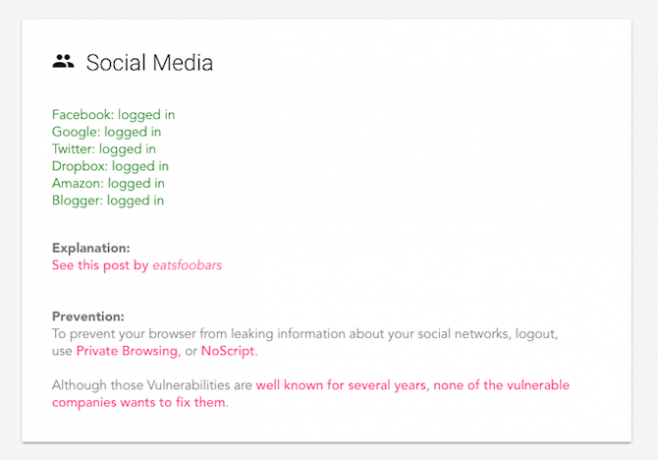Open 'none of the vulnerable' link text
This screenshot has height=460, width=658.
coord(501,385)
